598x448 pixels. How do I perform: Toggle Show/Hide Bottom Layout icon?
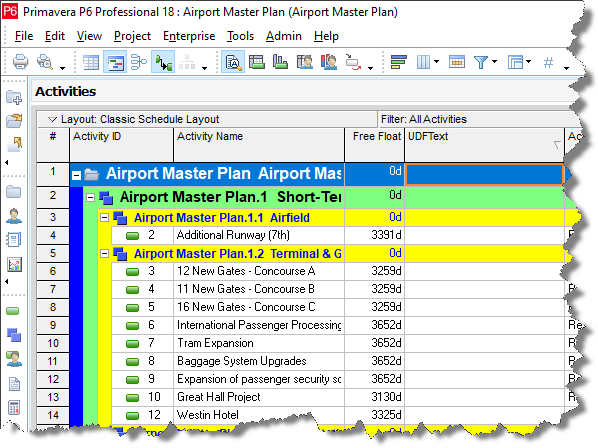(x=233, y=62)
